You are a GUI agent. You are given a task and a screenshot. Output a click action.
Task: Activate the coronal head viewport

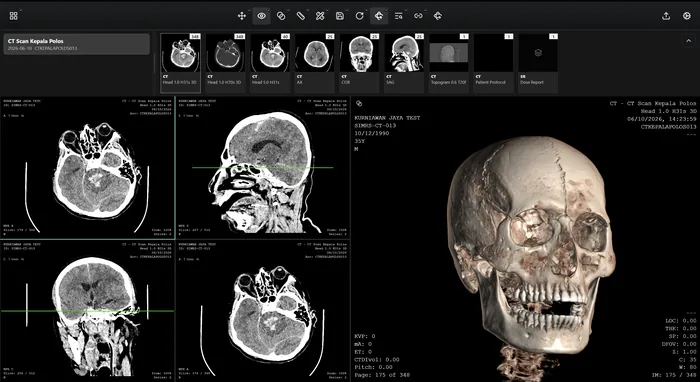click(x=87, y=311)
